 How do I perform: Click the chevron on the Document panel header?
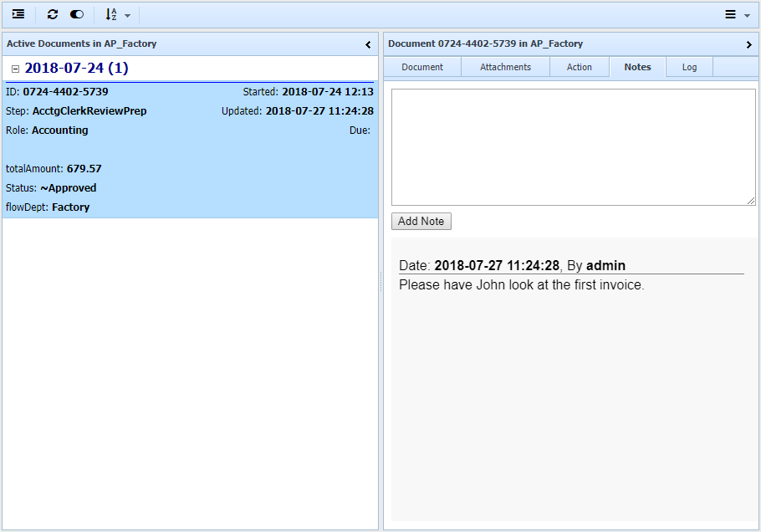point(750,43)
